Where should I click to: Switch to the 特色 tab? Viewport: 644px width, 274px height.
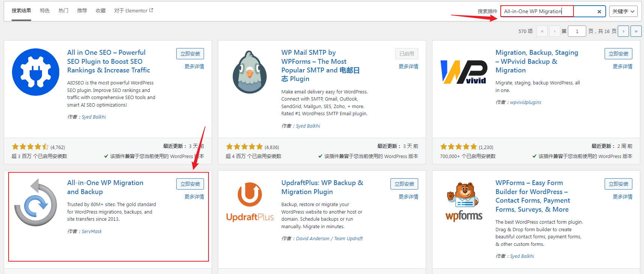tap(45, 11)
